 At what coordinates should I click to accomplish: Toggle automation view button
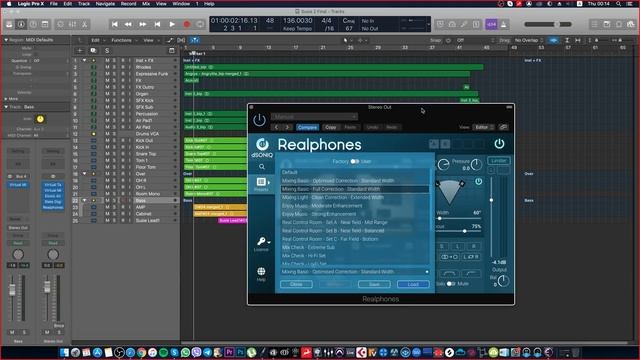(170, 40)
